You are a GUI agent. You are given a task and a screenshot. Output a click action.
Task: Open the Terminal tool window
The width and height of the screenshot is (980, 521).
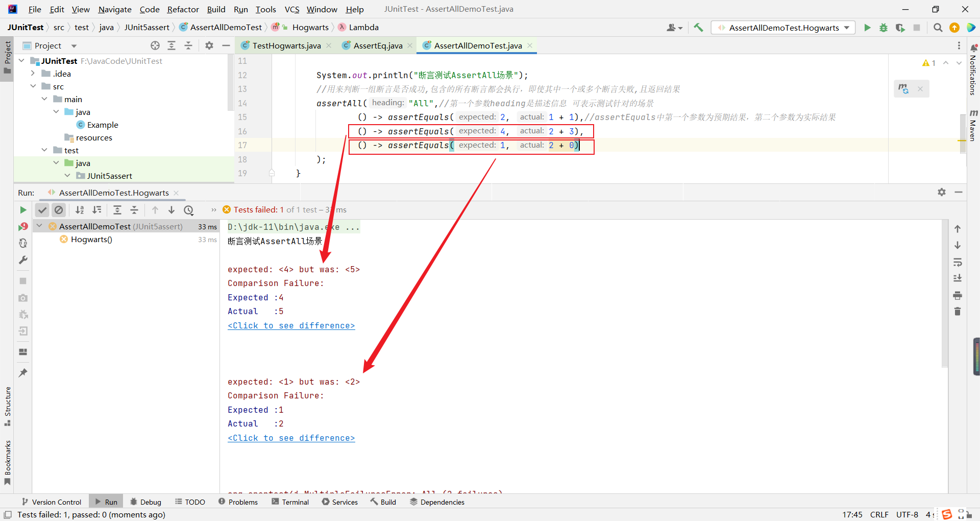290,502
